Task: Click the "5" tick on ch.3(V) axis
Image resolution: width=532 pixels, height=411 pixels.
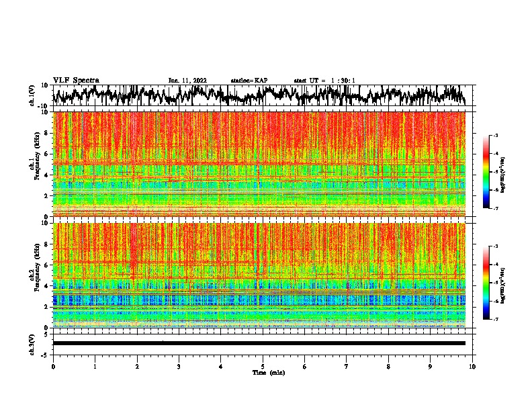Action: (x=46, y=334)
